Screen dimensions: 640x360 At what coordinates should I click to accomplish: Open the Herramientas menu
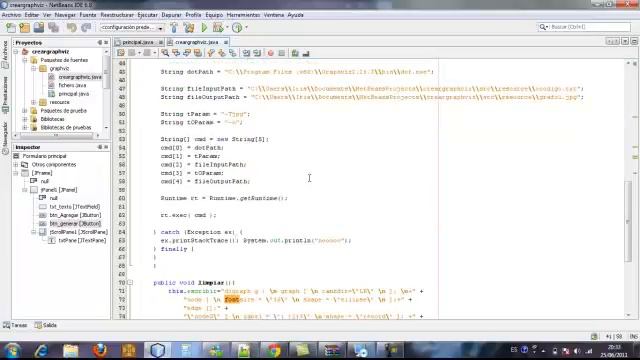(243, 15)
